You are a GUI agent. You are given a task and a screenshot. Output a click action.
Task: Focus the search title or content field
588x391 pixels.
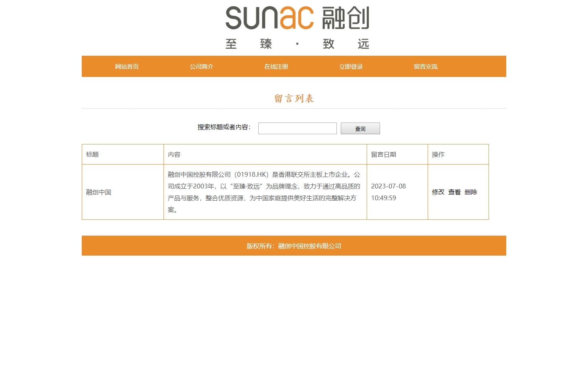pyautogui.click(x=298, y=128)
